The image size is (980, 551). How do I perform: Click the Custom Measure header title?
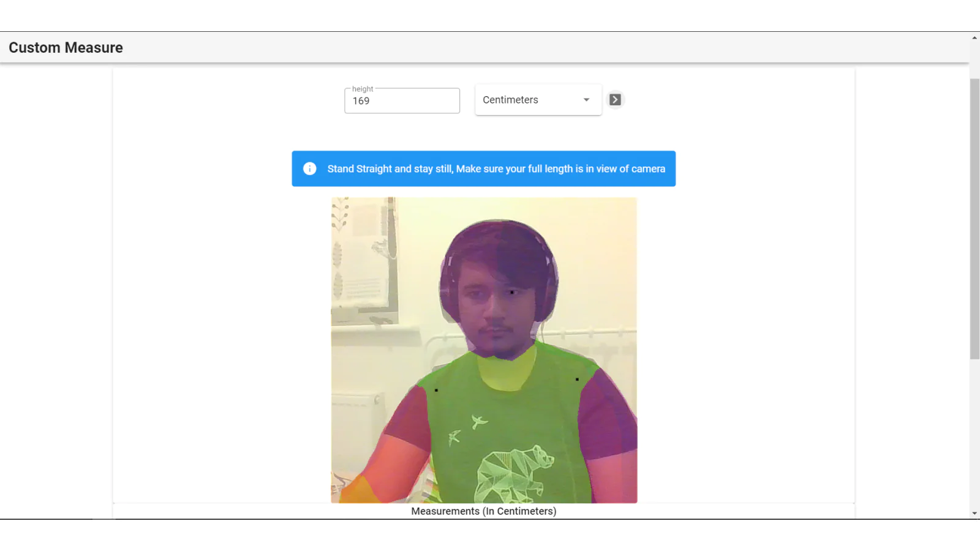tap(66, 48)
